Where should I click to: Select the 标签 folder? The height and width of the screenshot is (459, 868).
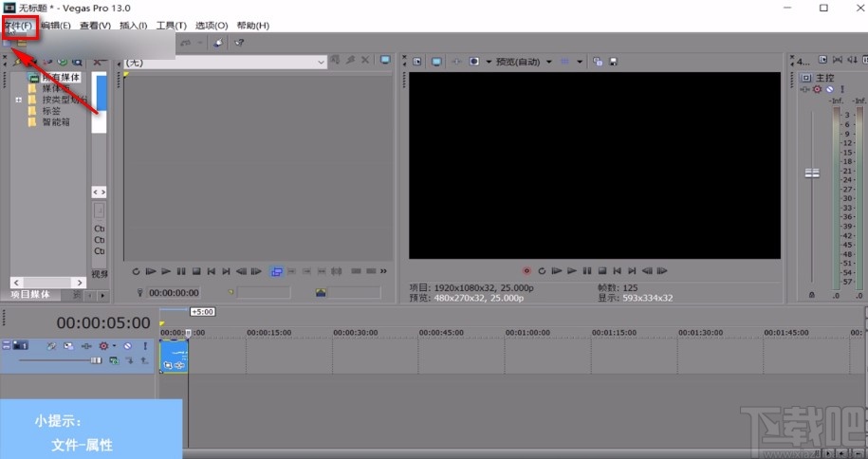tap(51, 111)
